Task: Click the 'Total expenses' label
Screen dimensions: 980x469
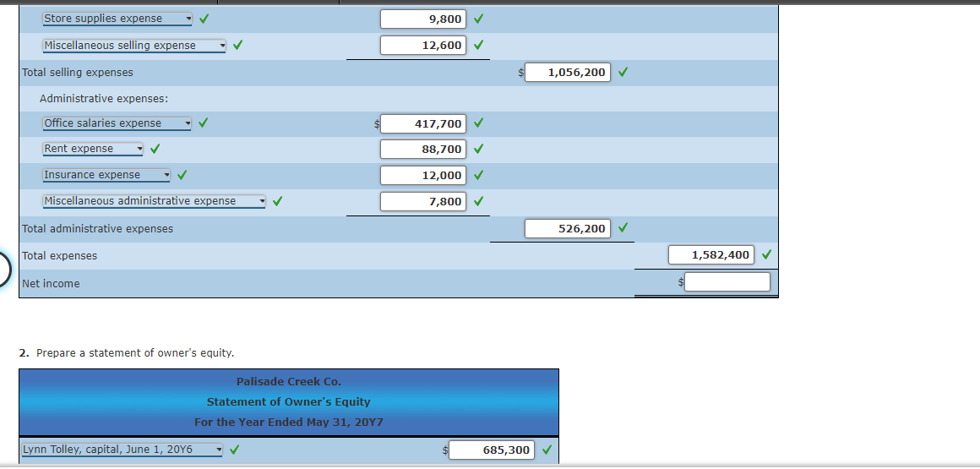Action: [x=59, y=256]
